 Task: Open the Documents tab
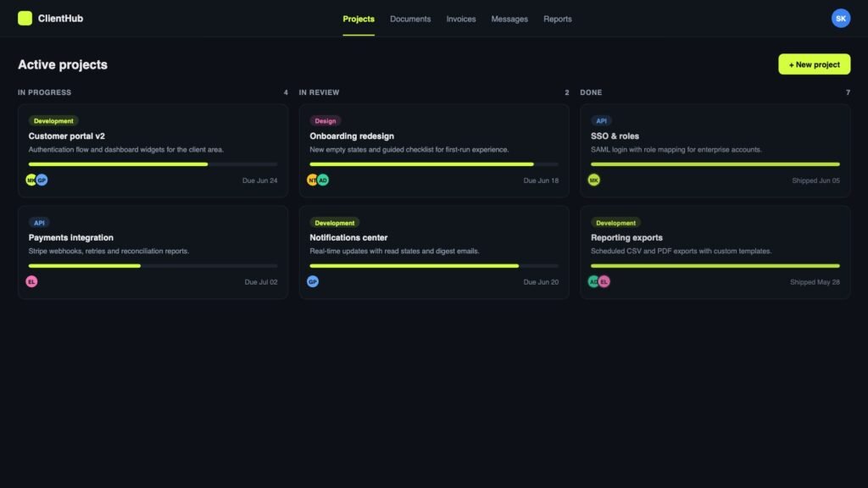410,19
